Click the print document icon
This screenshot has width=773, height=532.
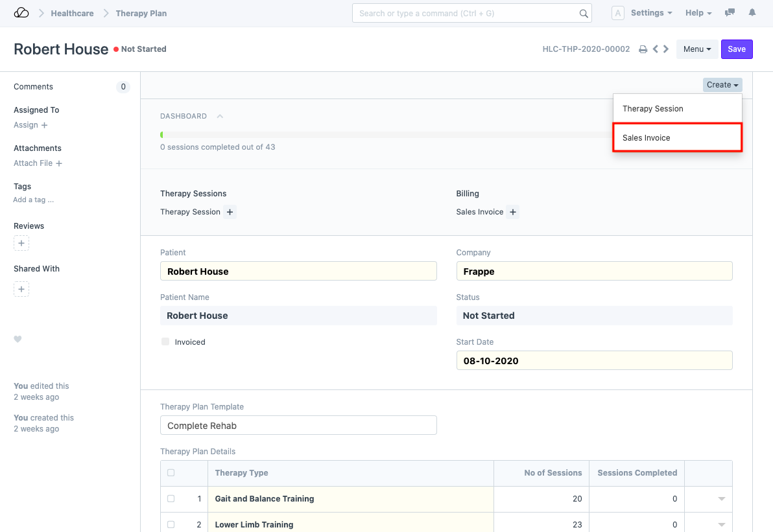(643, 49)
